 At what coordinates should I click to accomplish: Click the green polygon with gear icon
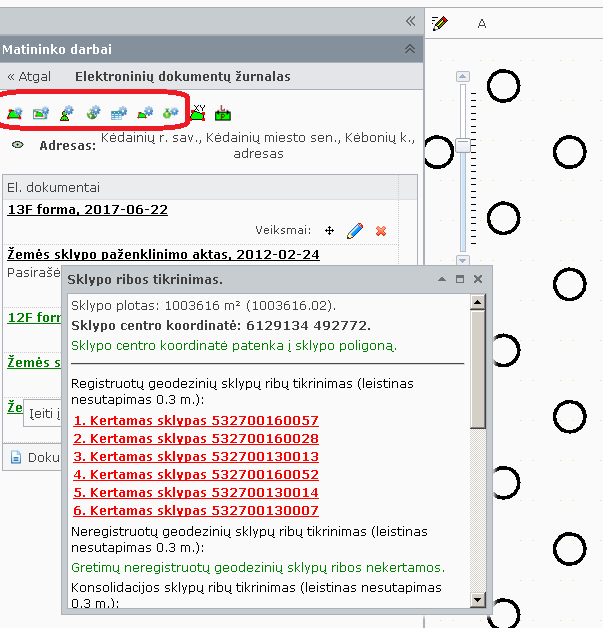click(x=15, y=113)
